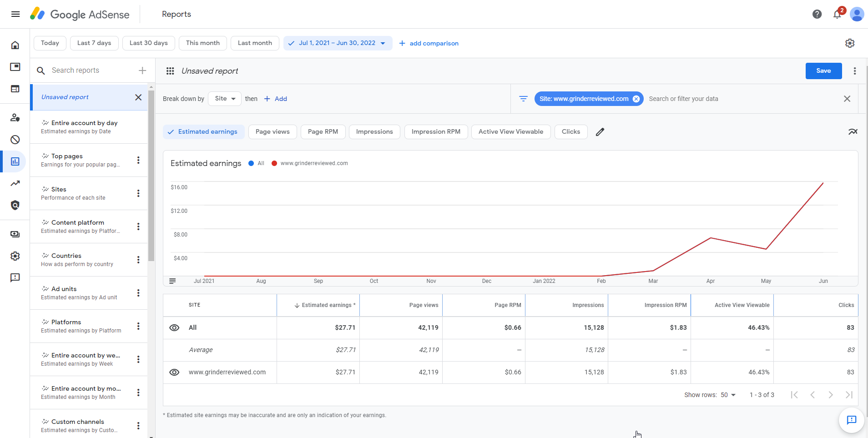Open Entire account by day report

(89, 127)
